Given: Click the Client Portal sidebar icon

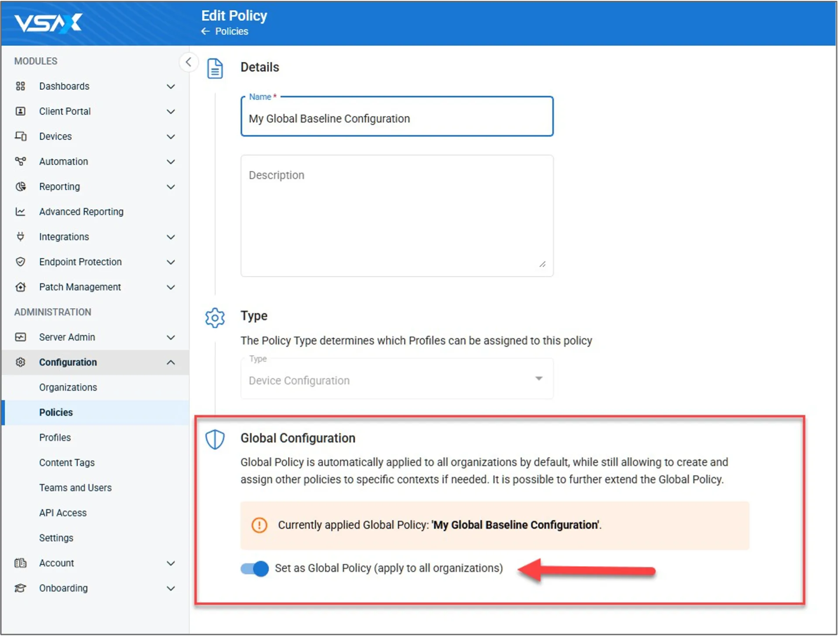Looking at the screenshot, I should coord(21,111).
